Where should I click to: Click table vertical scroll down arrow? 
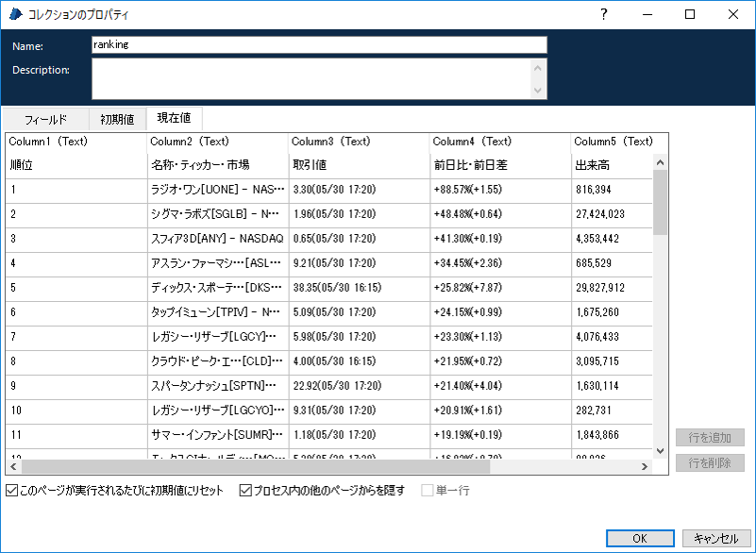coord(660,451)
